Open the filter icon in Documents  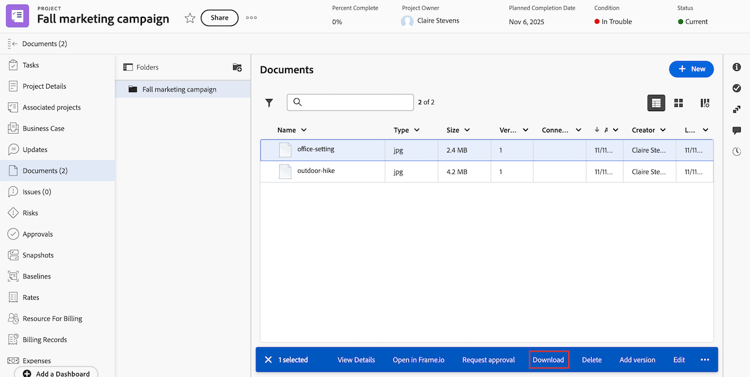click(269, 102)
